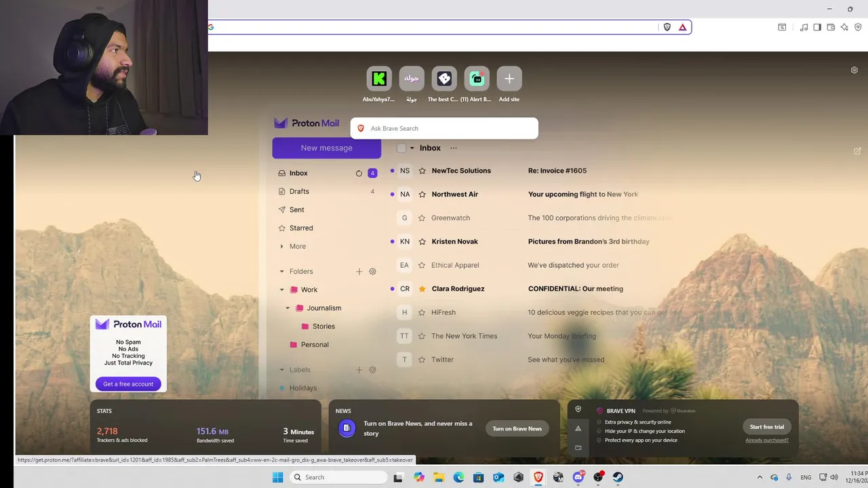Image resolution: width=868 pixels, height=488 pixels.
Task: Click the Brave News widget icon
Action: click(x=347, y=428)
